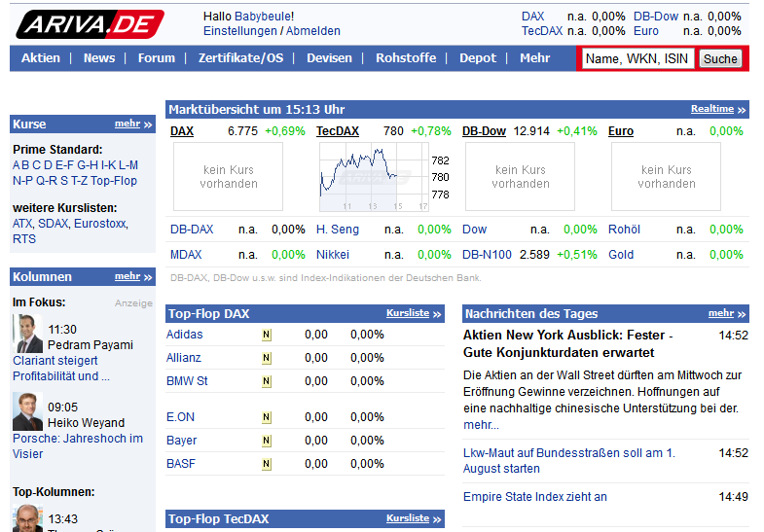Open the Zertifikate/OS menu
764x532 pixels.
click(x=240, y=58)
